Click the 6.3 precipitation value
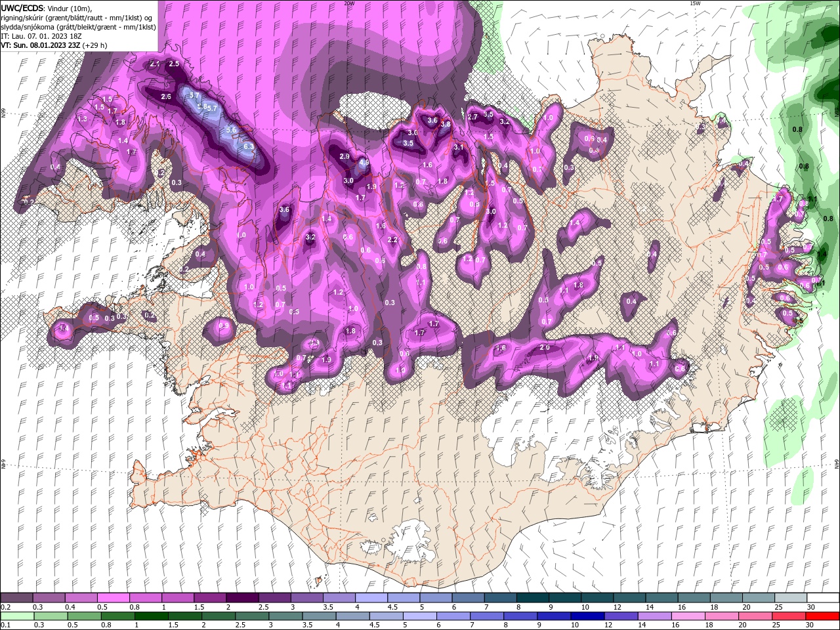The height and width of the screenshot is (630, 840). tap(249, 147)
